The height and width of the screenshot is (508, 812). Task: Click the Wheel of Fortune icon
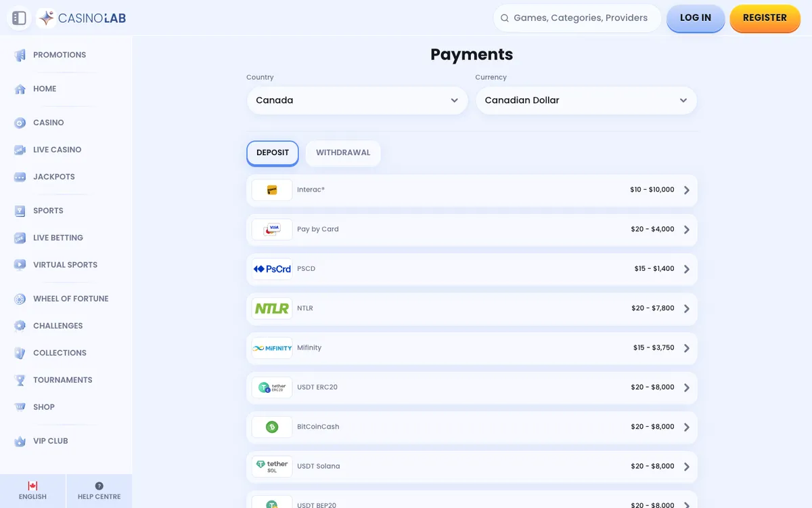click(x=20, y=299)
